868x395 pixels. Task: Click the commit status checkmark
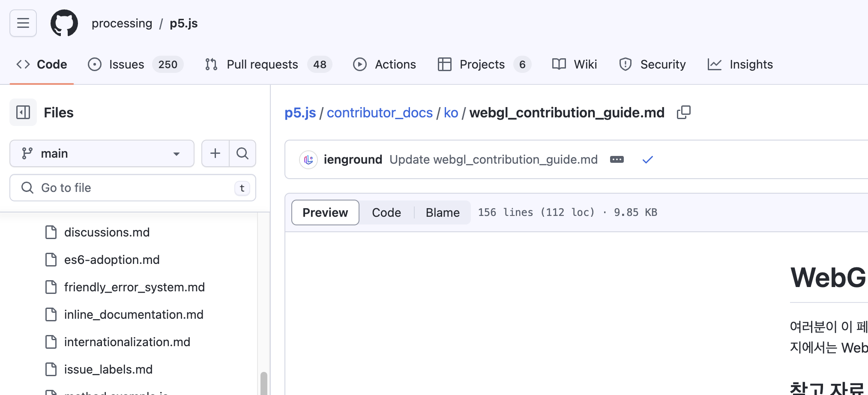pyautogui.click(x=648, y=160)
